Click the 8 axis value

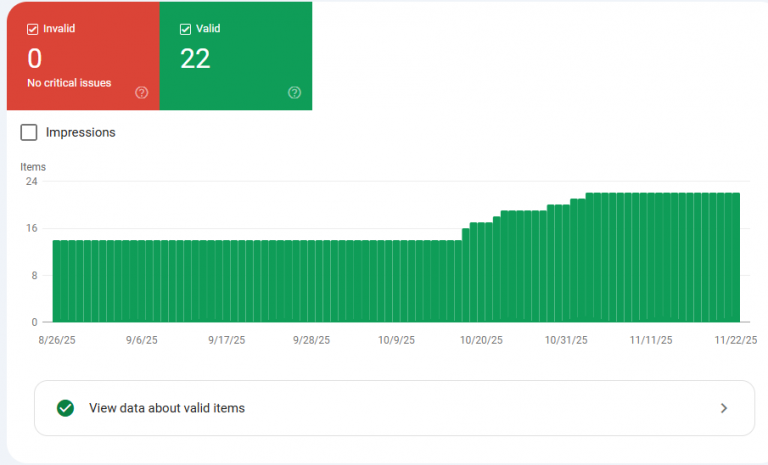(x=34, y=275)
